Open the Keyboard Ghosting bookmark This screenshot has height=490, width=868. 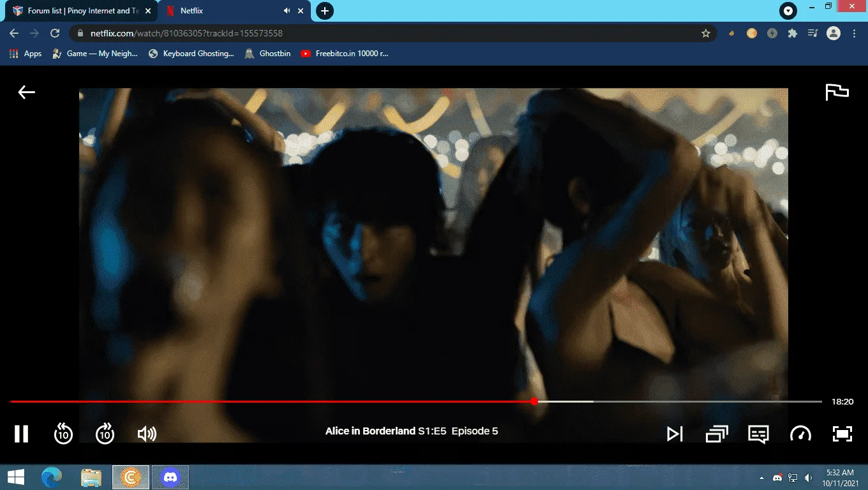(x=191, y=54)
